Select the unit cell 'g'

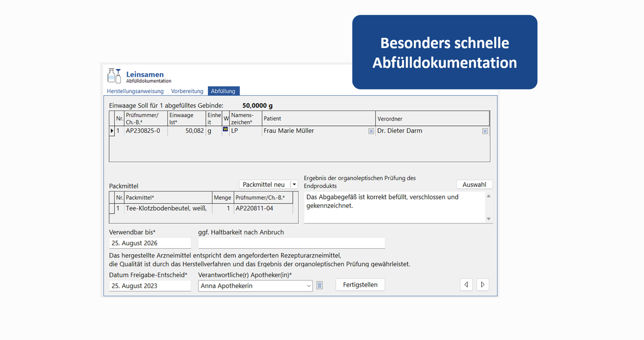tap(214, 131)
